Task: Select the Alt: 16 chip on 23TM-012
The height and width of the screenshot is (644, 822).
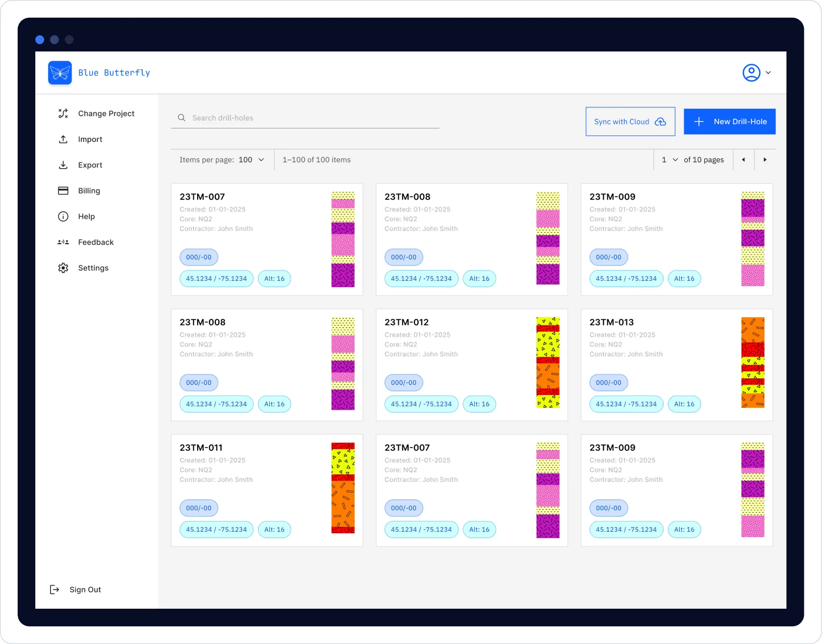Action: point(479,404)
